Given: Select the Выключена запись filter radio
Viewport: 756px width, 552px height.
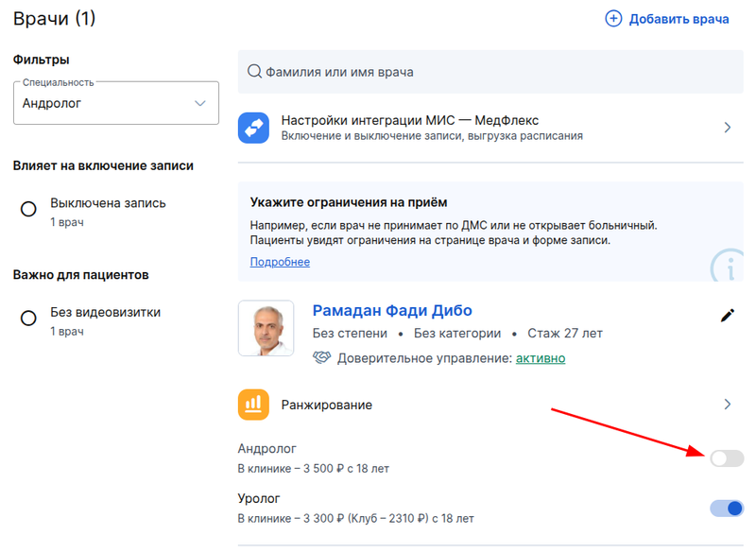Looking at the screenshot, I should (x=28, y=209).
